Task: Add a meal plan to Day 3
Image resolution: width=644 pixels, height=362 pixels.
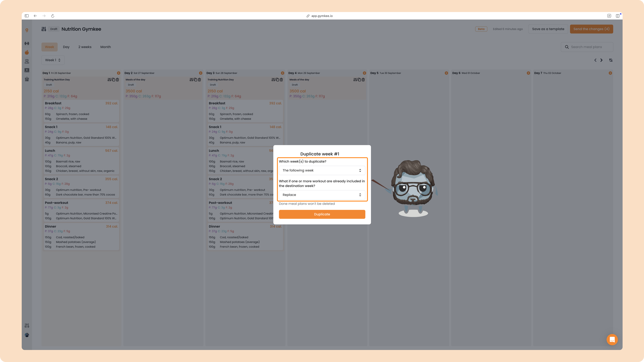Action: (x=283, y=73)
